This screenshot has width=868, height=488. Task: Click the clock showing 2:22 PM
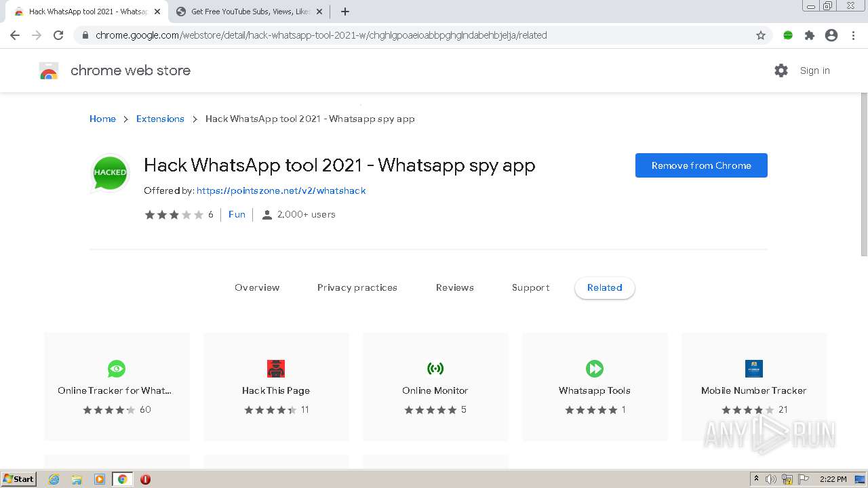click(x=833, y=479)
